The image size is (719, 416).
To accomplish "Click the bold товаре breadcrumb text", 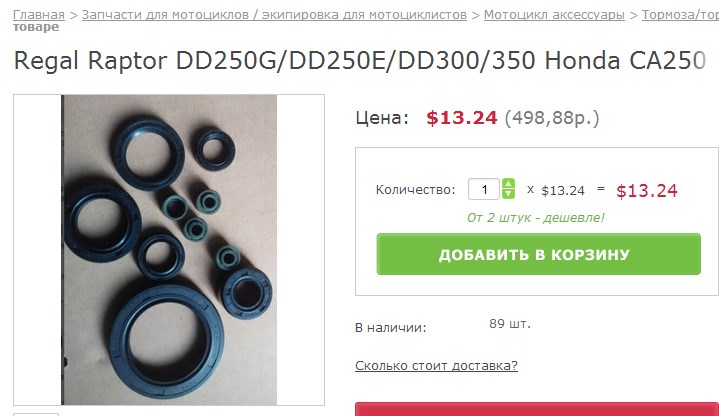I will 36,27.
